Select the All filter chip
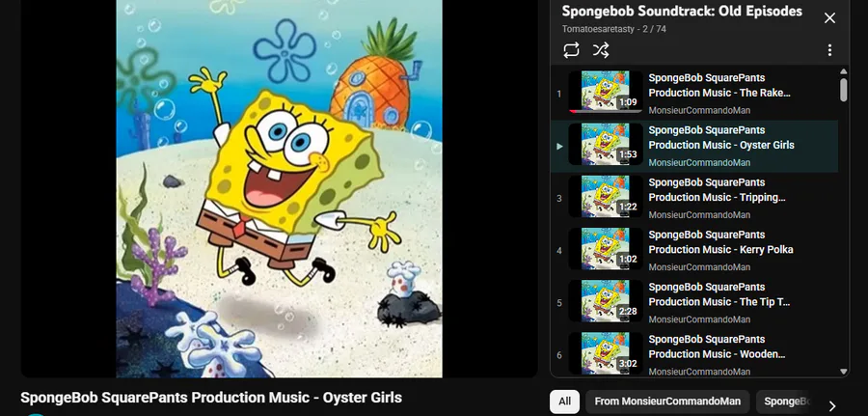 pos(564,402)
